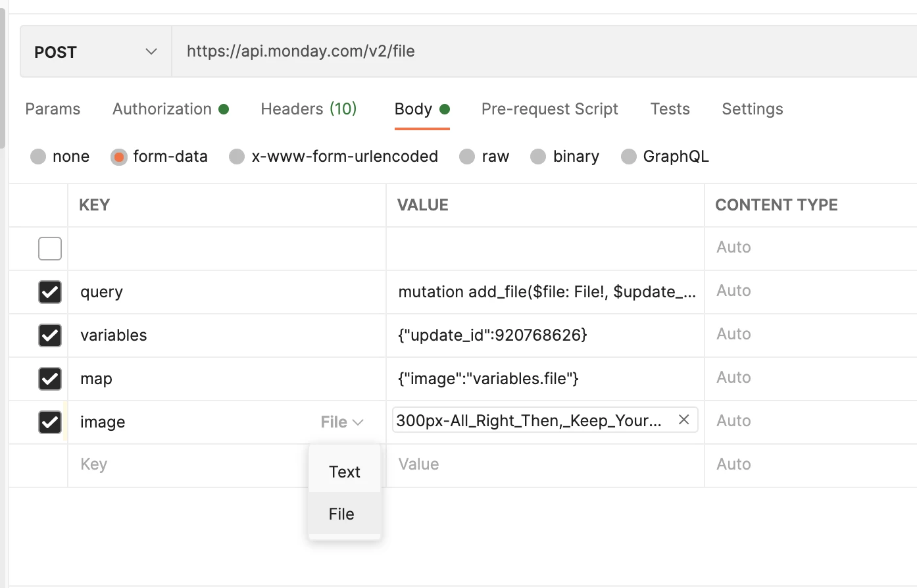Open the Headers (10) tab
917x588 pixels.
point(309,109)
